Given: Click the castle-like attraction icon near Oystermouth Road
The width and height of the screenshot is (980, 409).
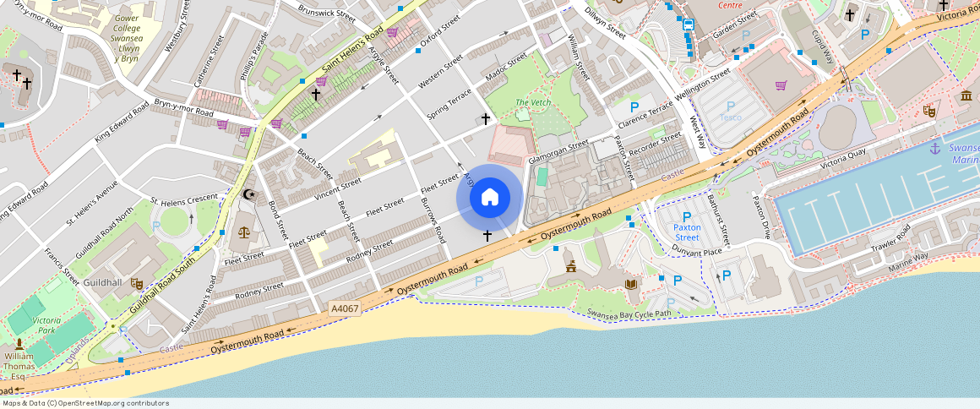Looking at the screenshot, I should point(570,266).
